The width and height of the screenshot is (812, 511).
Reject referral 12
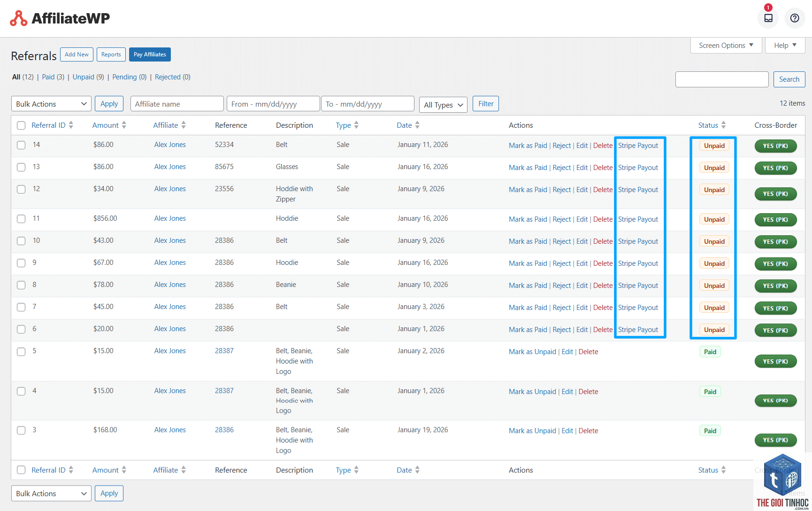point(562,190)
